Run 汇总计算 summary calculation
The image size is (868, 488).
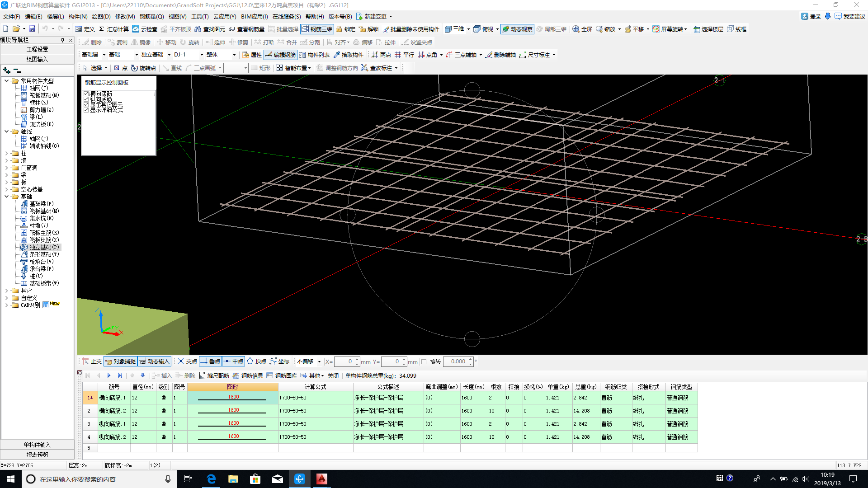(x=113, y=29)
